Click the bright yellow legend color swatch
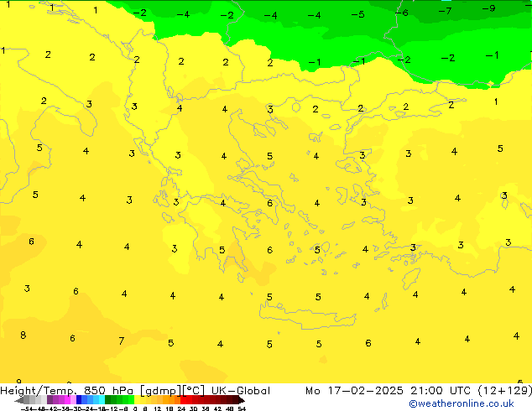The image size is (532, 411). (137, 399)
